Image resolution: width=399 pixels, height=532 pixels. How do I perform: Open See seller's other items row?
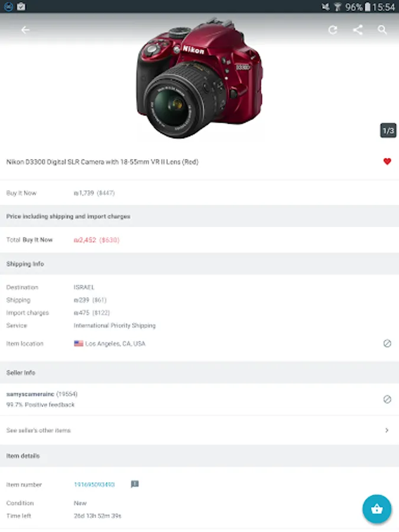tap(200, 430)
